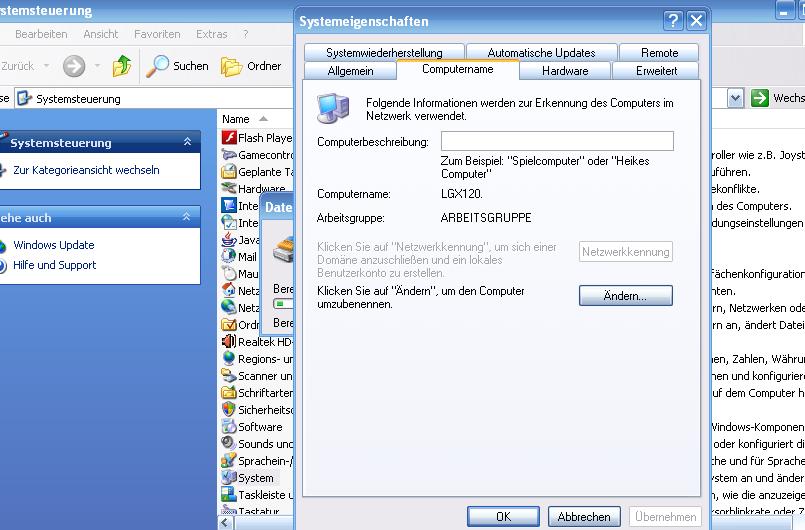The width and height of the screenshot is (805, 530).
Task: Switch to the Hardware tab
Action: [565, 71]
